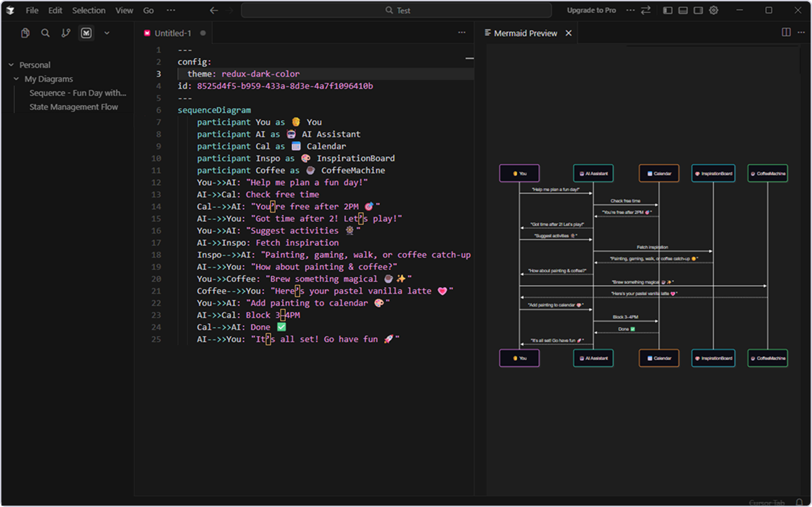Toggle the primary side bar layout

(668, 10)
